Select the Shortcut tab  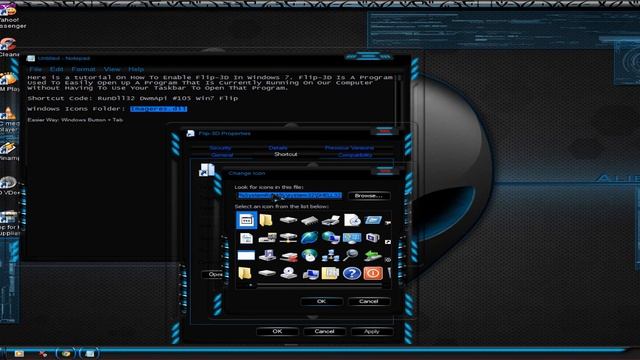coord(286,154)
